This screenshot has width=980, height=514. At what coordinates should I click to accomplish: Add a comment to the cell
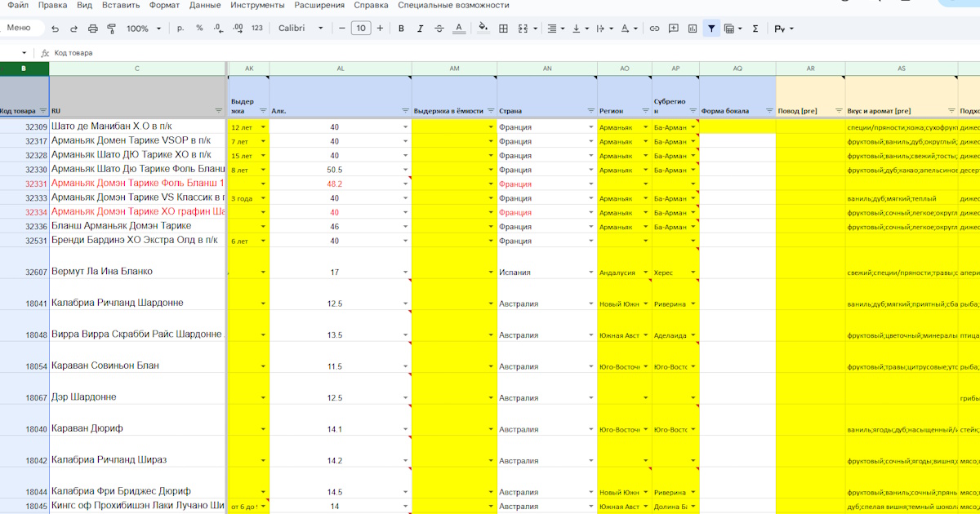click(674, 29)
